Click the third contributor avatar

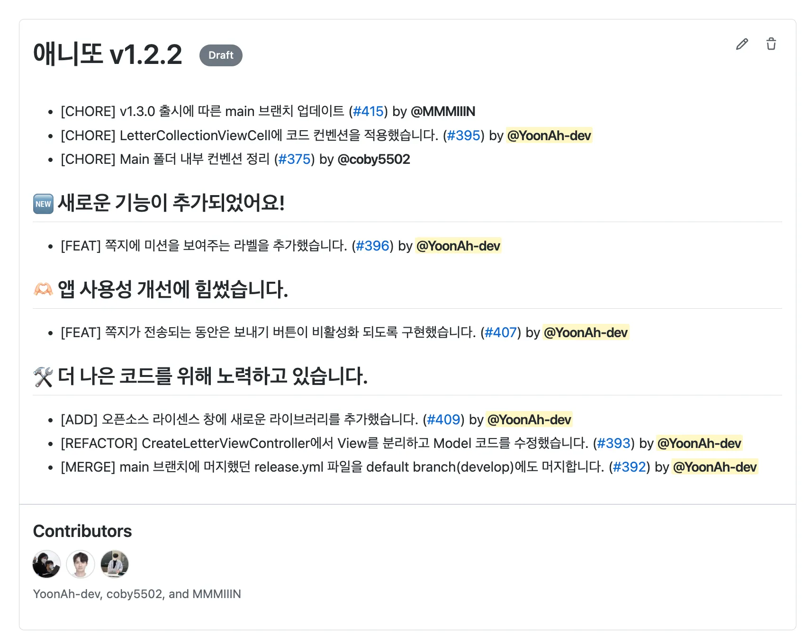tap(115, 564)
